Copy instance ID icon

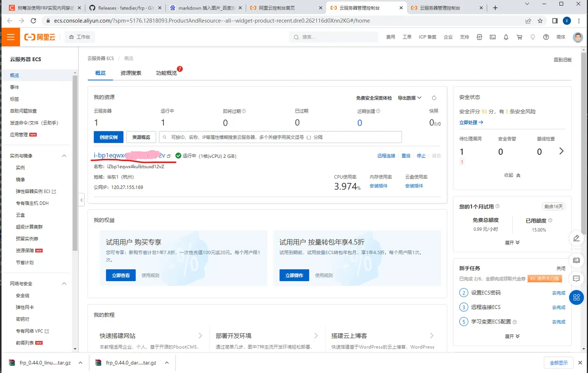[169, 156]
